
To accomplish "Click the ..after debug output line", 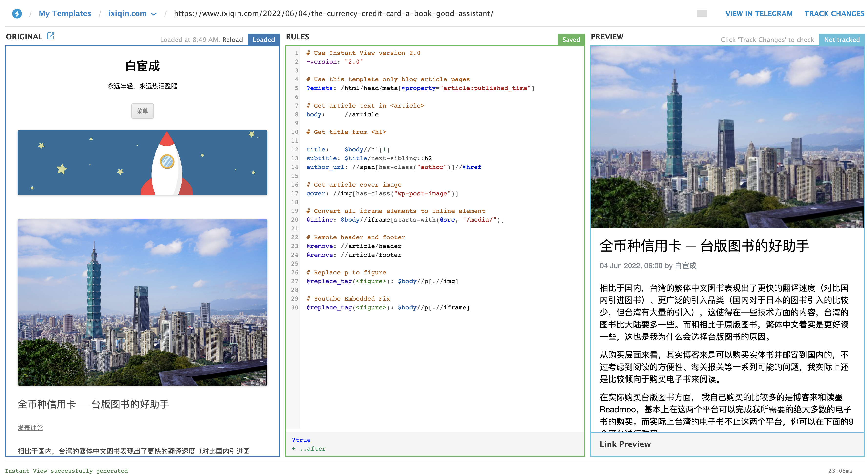I will click(x=312, y=449).
